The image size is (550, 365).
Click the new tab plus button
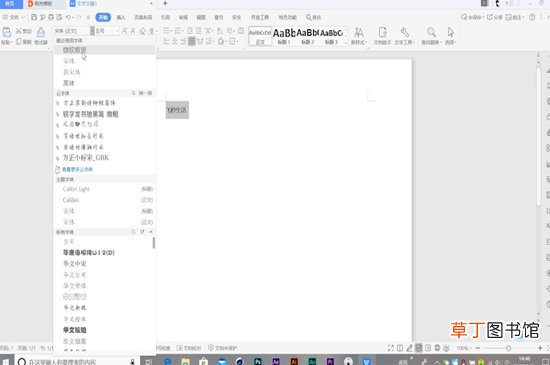click(165, 4)
